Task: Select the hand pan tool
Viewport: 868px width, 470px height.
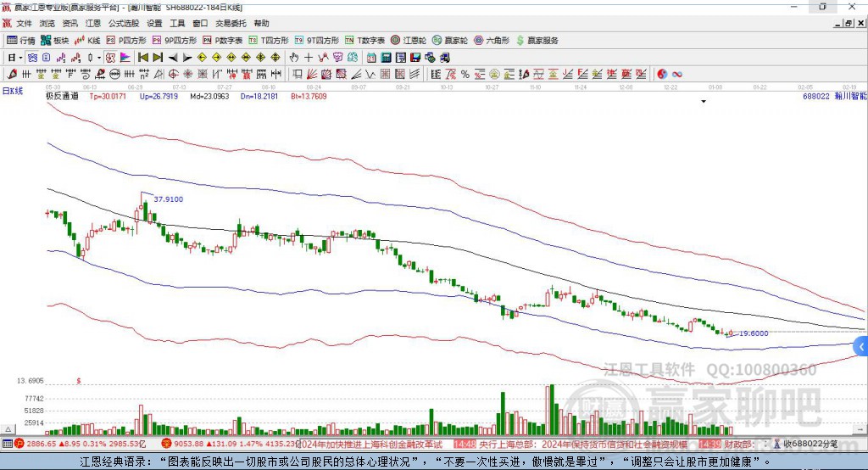Action: [x=294, y=58]
